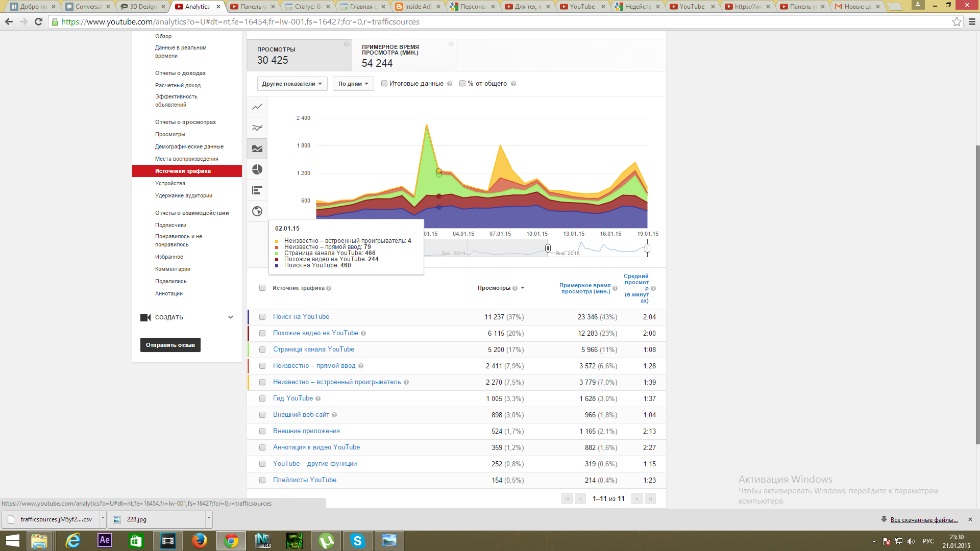Screen dimensions: 980x551
Task: Open dropdown arrow of 228.jpg download
Action: click(208, 518)
